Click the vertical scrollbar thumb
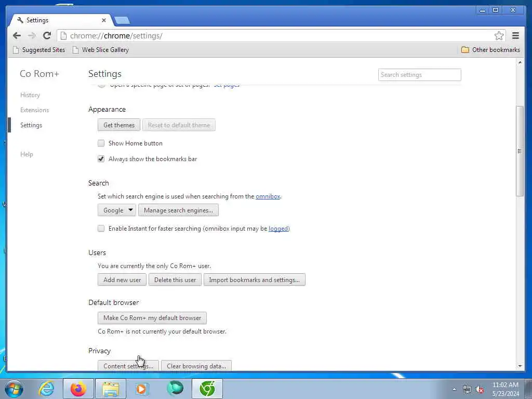 520,151
